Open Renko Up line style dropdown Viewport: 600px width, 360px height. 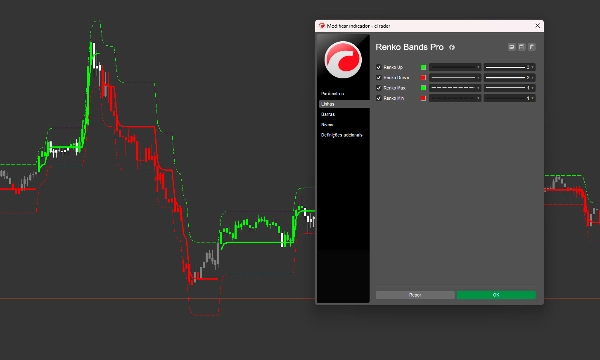coord(455,67)
